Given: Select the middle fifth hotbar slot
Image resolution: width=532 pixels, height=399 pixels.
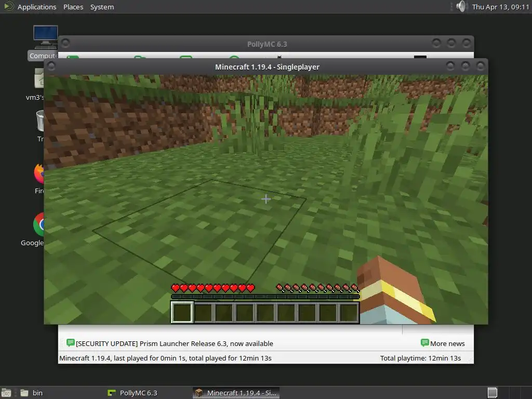Looking at the screenshot, I should (x=265, y=312).
